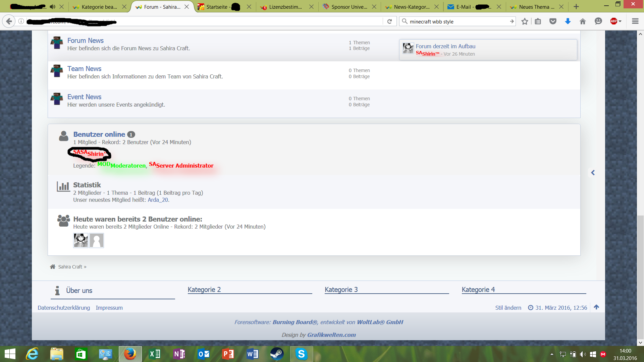The width and height of the screenshot is (644, 362).
Task: Click the page reload icon
Action: [x=389, y=21]
